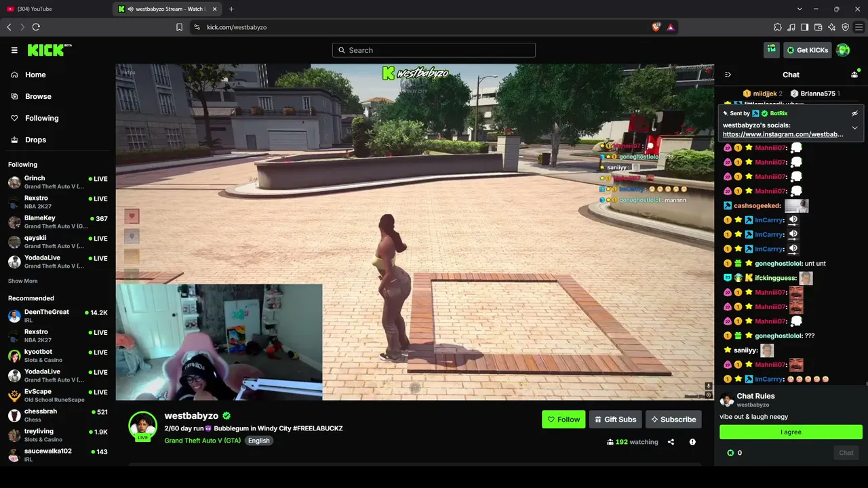The width and height of the screenshot is (868, 488).
Task: Reload the page with the refresh icon
Action: 36,27
